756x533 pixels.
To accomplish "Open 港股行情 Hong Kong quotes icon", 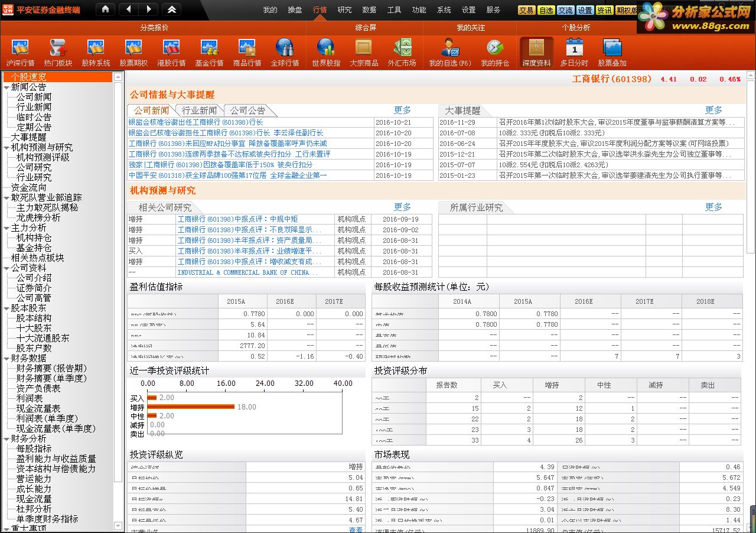I will (x=171, y=53).
